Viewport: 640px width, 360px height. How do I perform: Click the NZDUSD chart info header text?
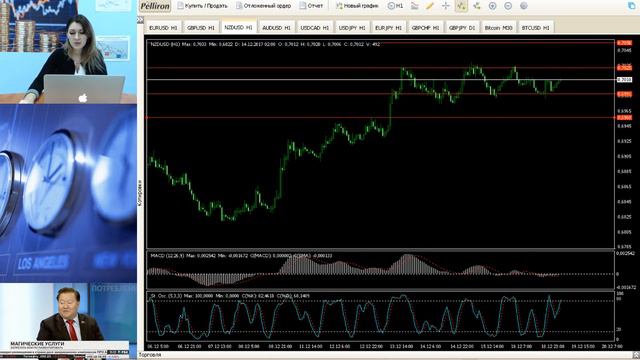[265, 44]
